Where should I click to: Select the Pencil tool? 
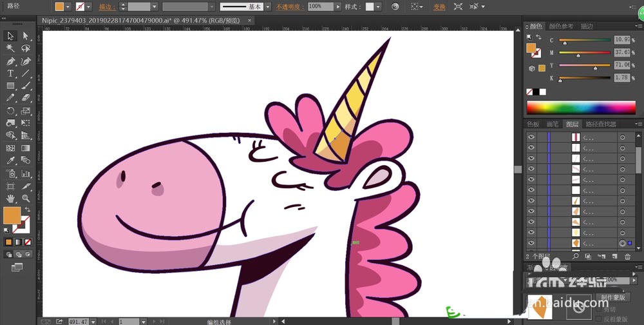coord(10,98)
